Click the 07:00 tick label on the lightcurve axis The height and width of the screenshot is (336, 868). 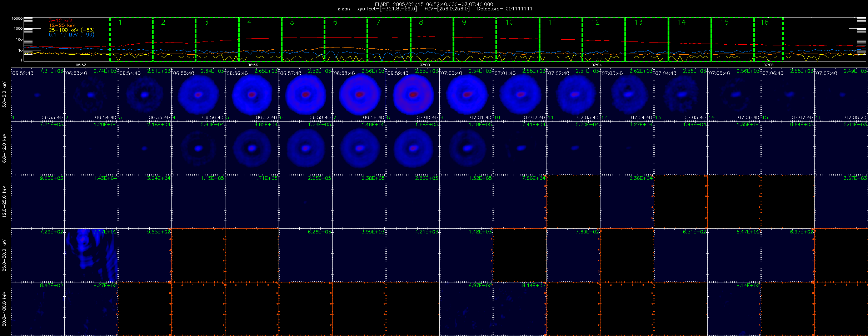coord(425,65)
